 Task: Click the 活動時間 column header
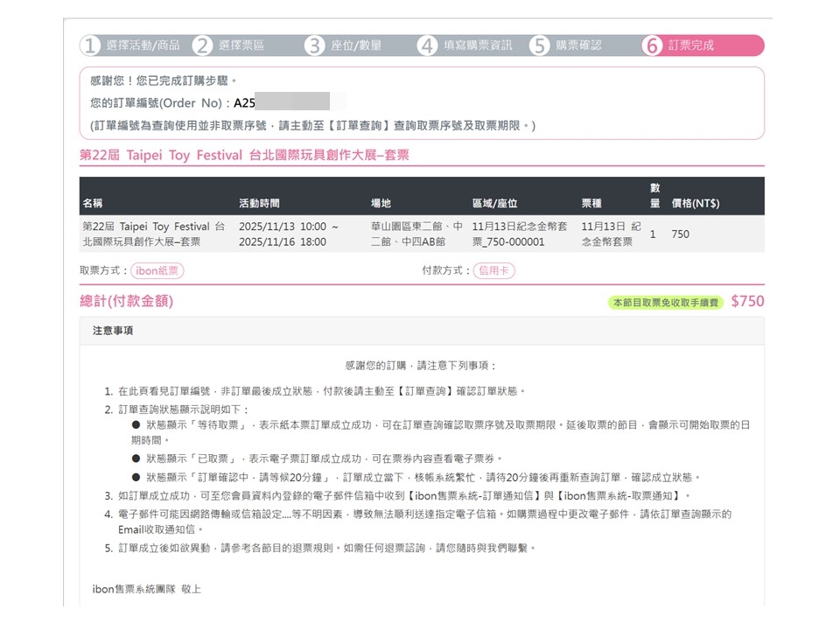coord(259,203)
